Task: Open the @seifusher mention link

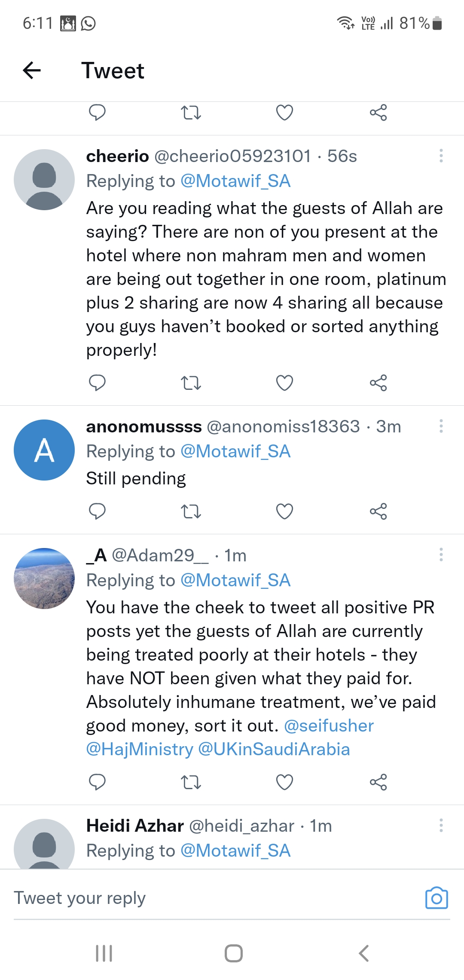Action: click(329, 726)
